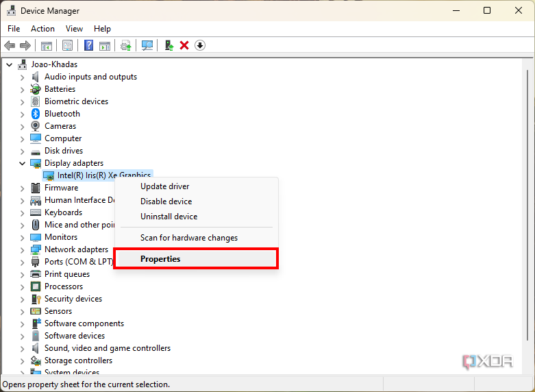Expand the Computer node
The image size is (535, 392).
click(x=23, y=138)
